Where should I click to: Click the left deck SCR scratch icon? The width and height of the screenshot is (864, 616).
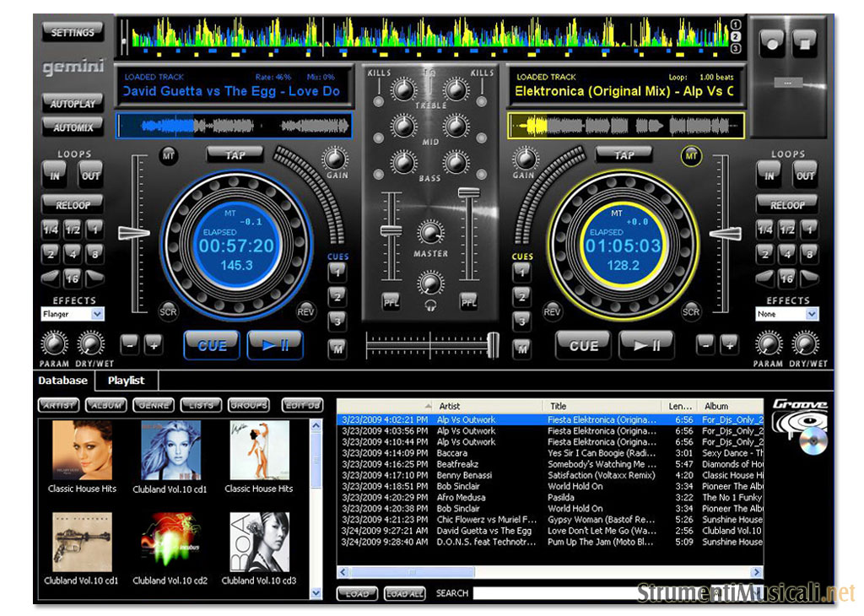[x=168, y=311]
